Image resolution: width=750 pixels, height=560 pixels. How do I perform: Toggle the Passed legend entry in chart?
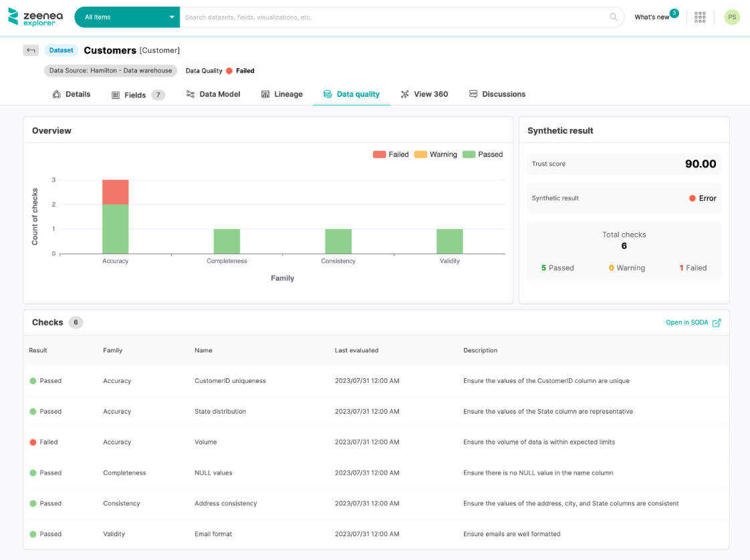point(483,154)
